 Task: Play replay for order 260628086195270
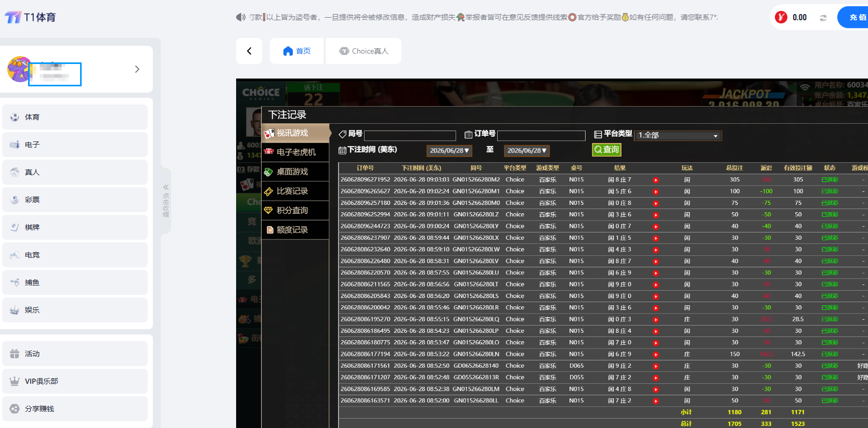tap(656, 320)
